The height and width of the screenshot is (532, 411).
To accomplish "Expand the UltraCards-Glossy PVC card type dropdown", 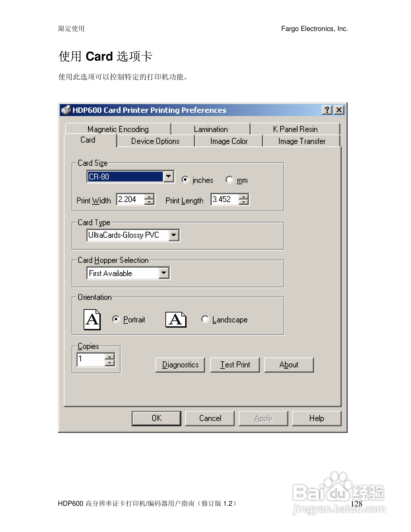I will point(174,235).
